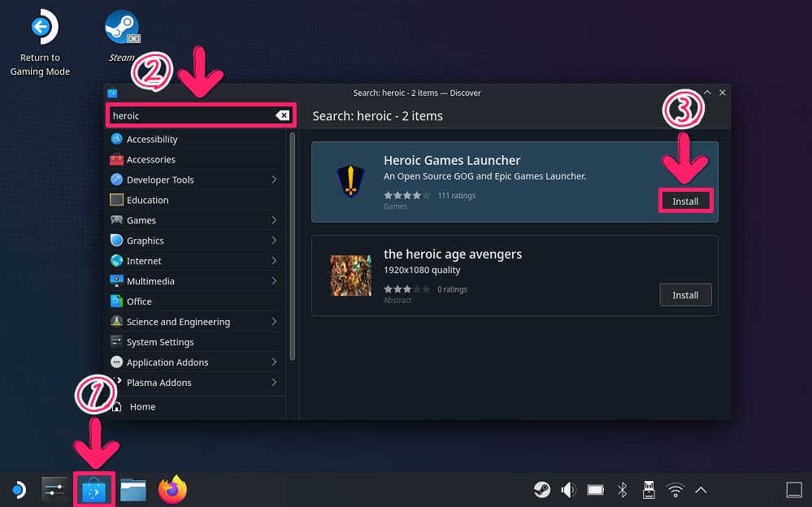Open the Accessories category
812x507 pixels.
196,159
